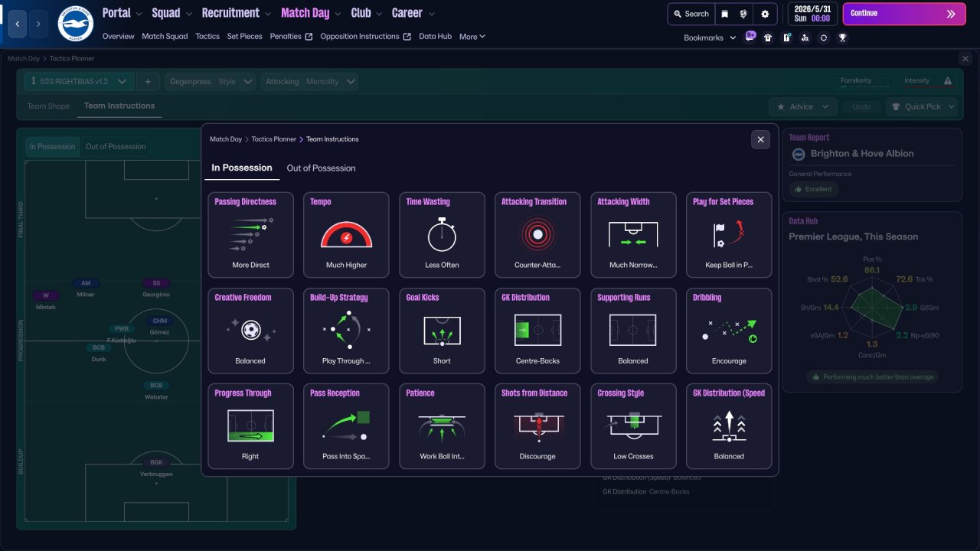Open the Progress Through instruction card
The width and height of the screenshot is (980, 551).
pyautogui.click(x=250, y=425)
